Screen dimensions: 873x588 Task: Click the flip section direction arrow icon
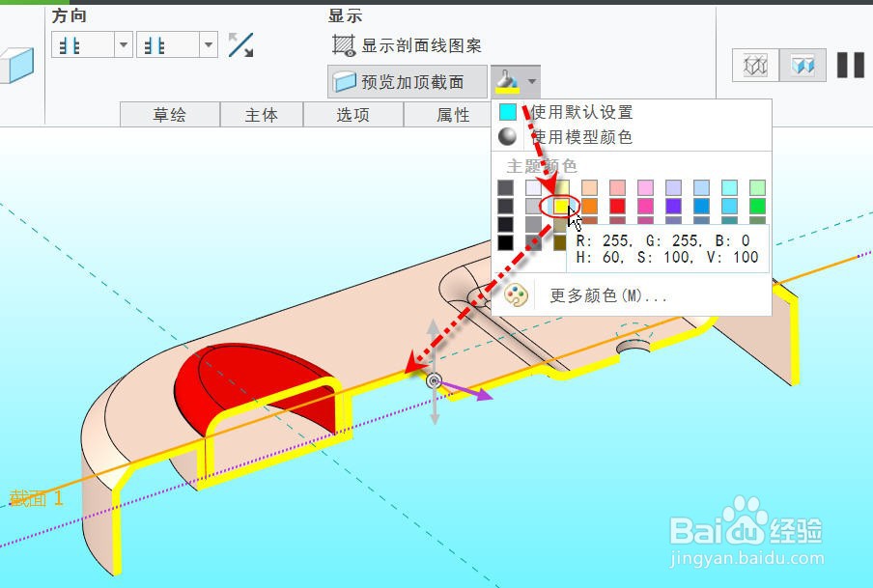[240, 44]
